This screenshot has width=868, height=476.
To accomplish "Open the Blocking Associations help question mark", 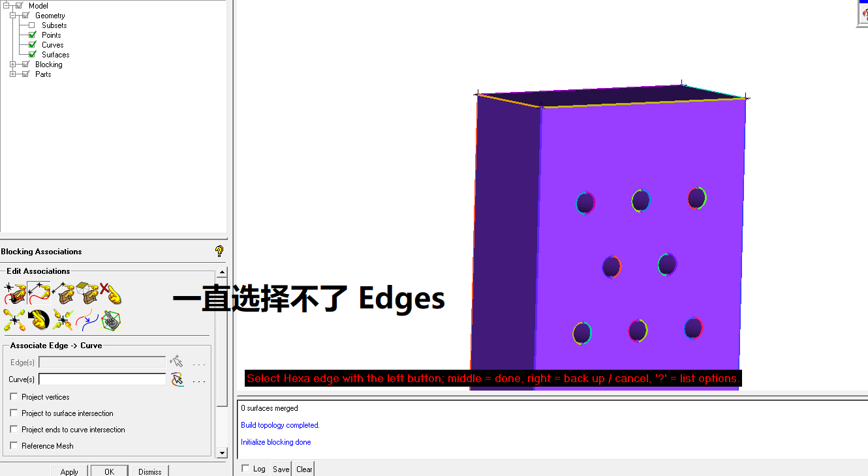I will click(x=219, y=251).
